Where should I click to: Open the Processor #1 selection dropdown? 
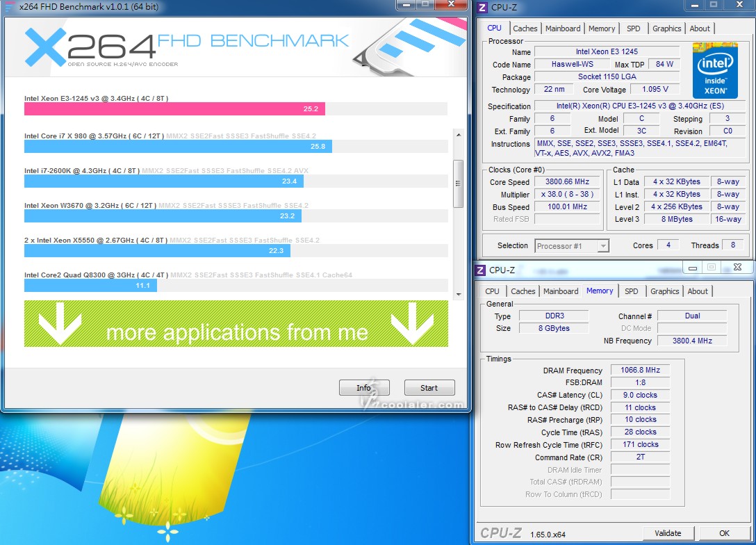(x=572, y=246)
